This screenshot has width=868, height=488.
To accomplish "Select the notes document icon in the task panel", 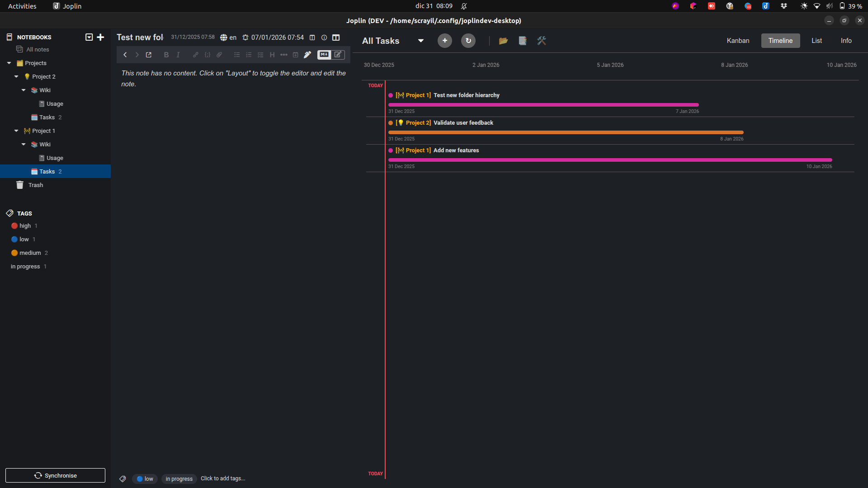I will [x=523, y=41].
